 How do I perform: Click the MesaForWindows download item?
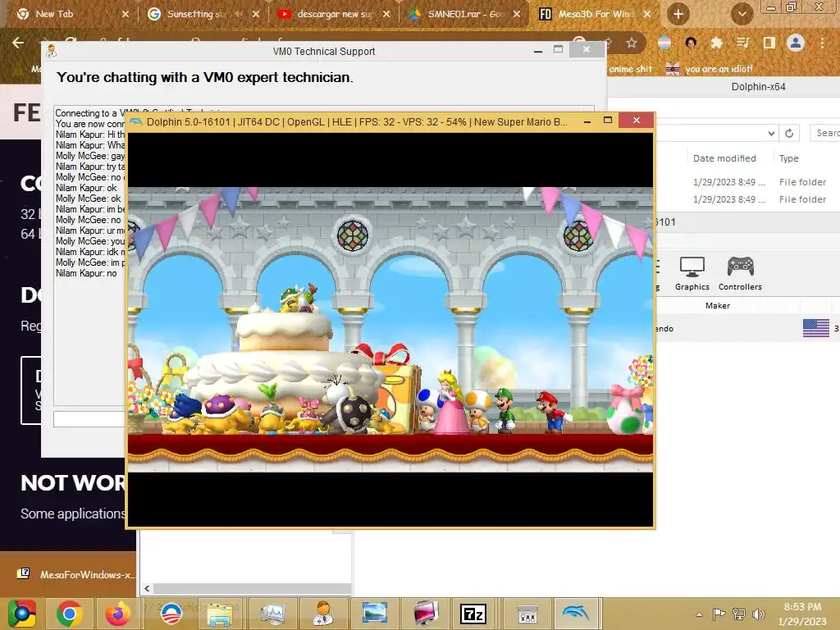pos(75,574)
